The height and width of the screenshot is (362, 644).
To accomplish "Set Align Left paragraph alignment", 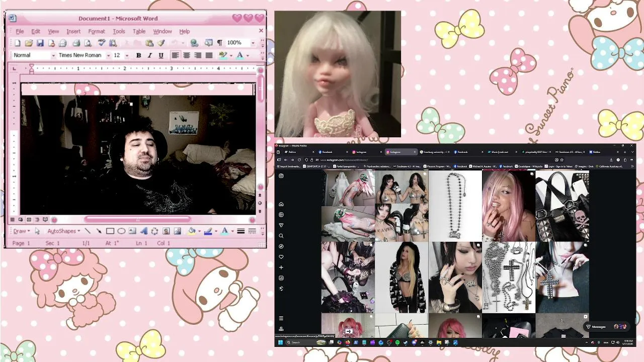I will [x=175, y=55].
